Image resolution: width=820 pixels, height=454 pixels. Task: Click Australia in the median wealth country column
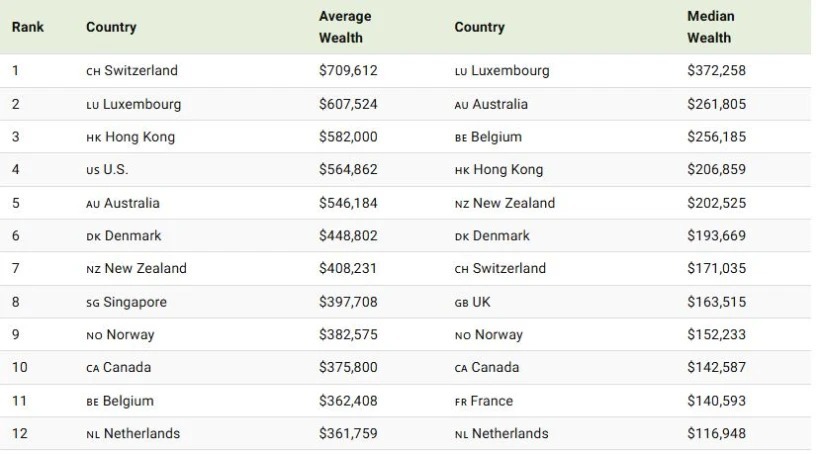click(500, 104)
